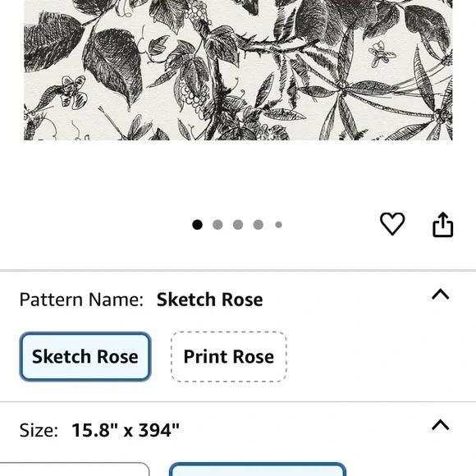476x476 pixels.
Task: Tap the Size 15.8" x 394" row
Action: (x=238, y=430)
